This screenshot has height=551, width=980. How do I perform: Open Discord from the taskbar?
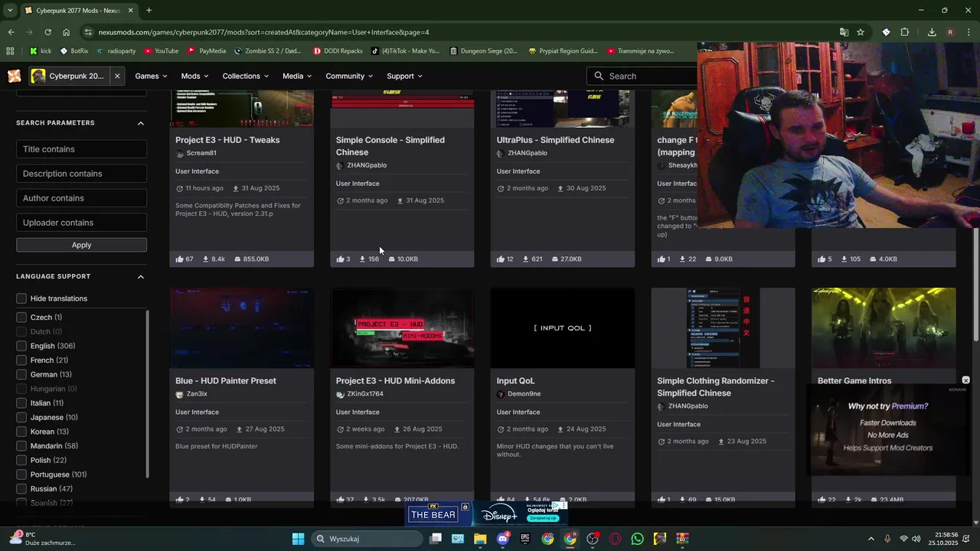(x=503, y=539)
